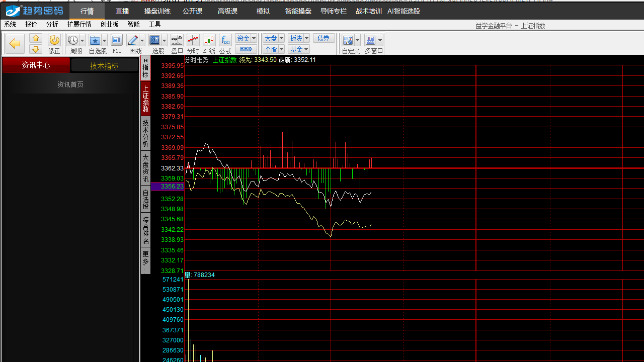Expand the 周期 period dropdown arrow
This screenshot has width=644, height=362.
[x=83, y=41]
